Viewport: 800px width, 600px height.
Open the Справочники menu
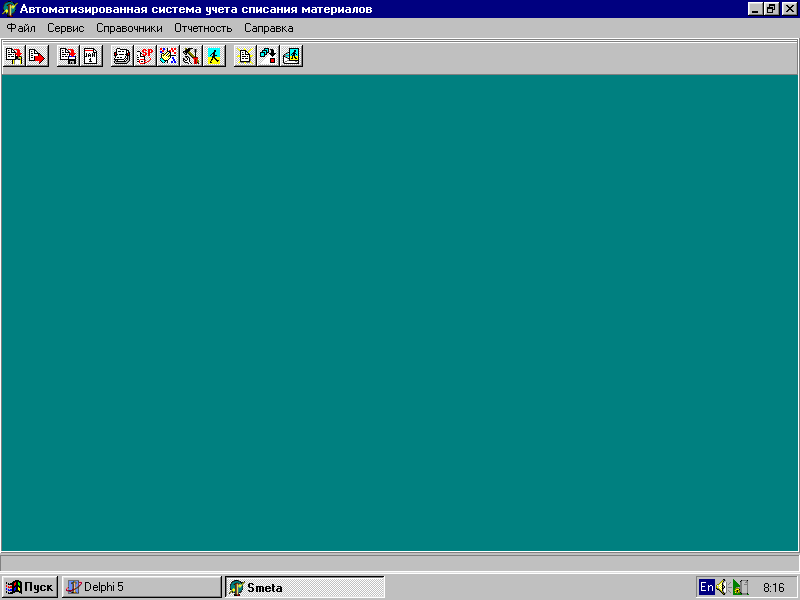(129, 28)
